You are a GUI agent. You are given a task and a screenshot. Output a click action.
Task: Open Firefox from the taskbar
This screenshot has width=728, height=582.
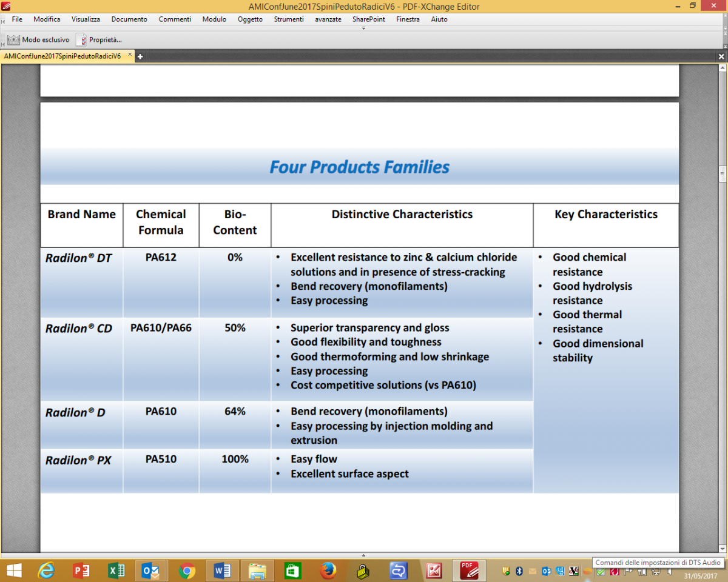[x=328, y=570]
